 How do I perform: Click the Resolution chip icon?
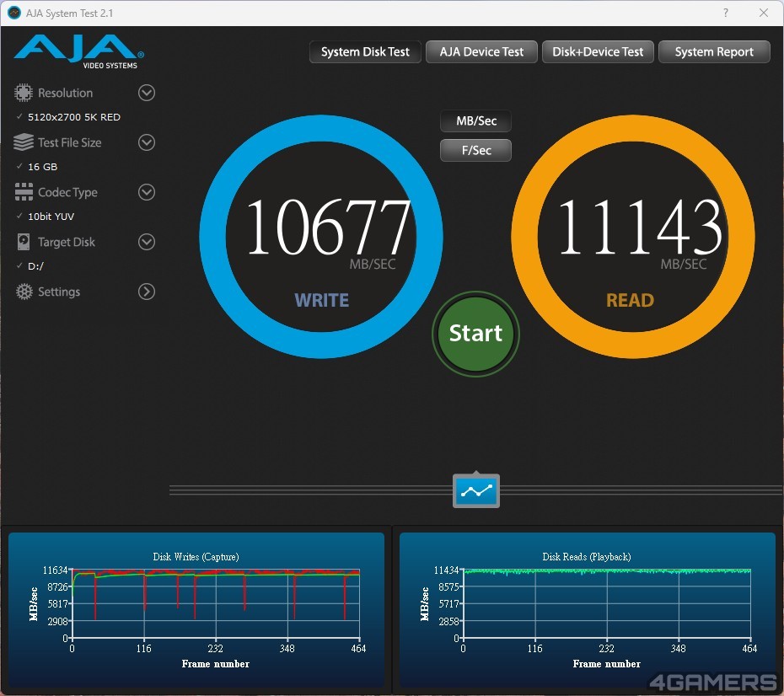23,93
